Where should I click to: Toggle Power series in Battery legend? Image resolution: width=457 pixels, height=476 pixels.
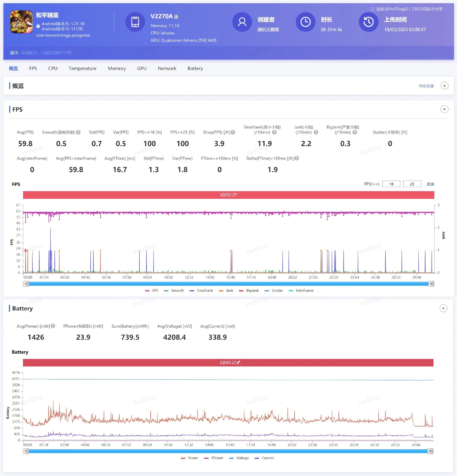point(190,458)
